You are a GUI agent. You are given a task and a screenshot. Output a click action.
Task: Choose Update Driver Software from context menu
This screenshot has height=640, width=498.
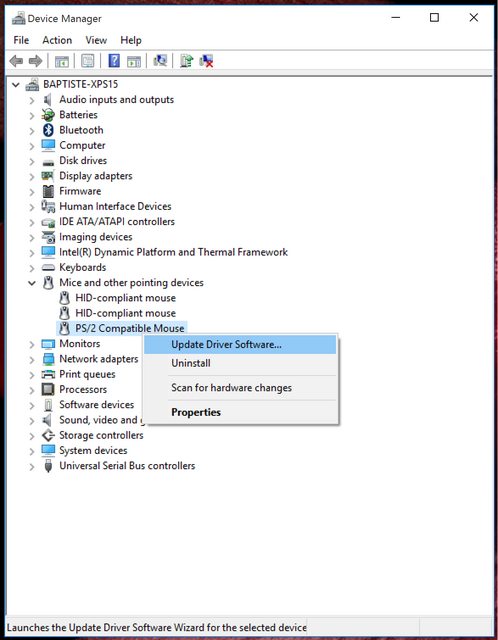pos(240,344)
